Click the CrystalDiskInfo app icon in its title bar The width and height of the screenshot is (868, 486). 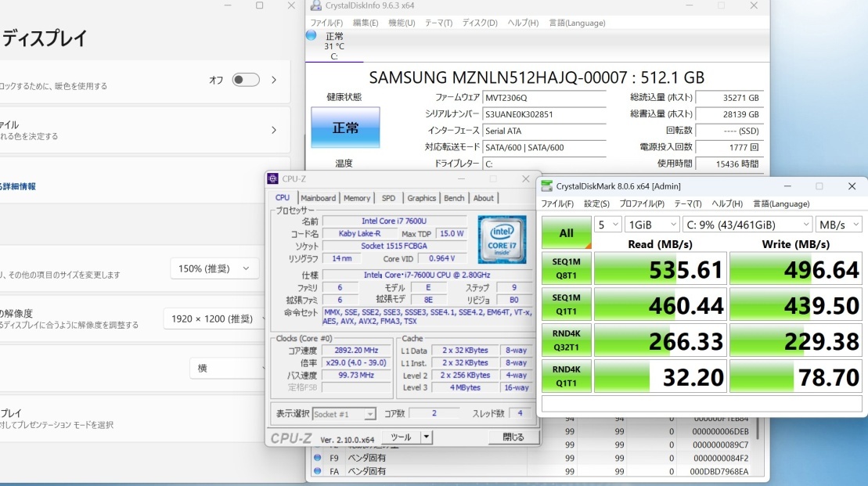click(x=316, y=5)
